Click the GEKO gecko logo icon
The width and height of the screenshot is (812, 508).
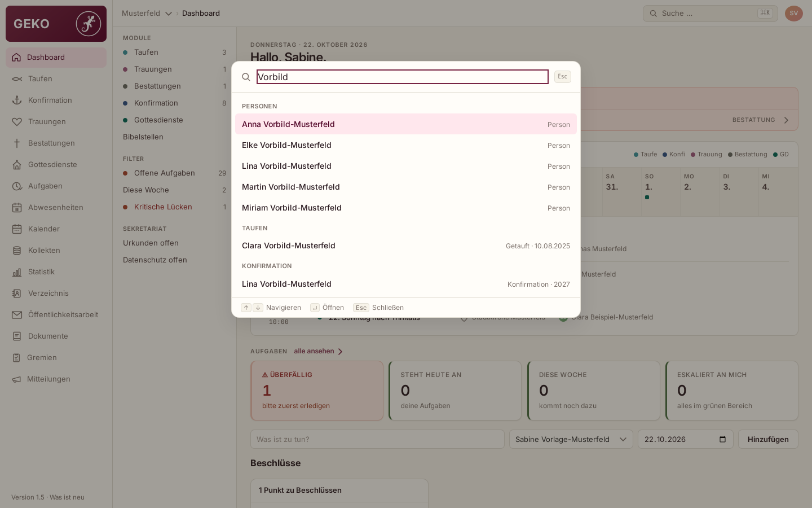(x=89, y=24)
